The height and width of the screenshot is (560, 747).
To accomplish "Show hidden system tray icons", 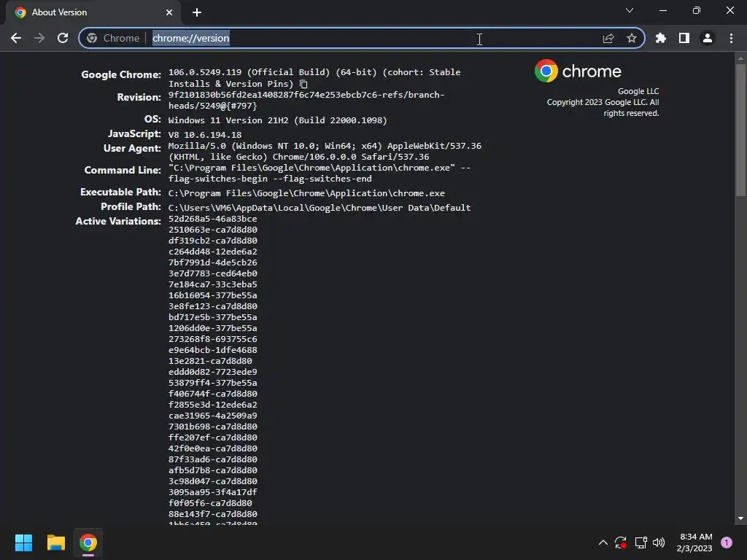I will 603,542.
